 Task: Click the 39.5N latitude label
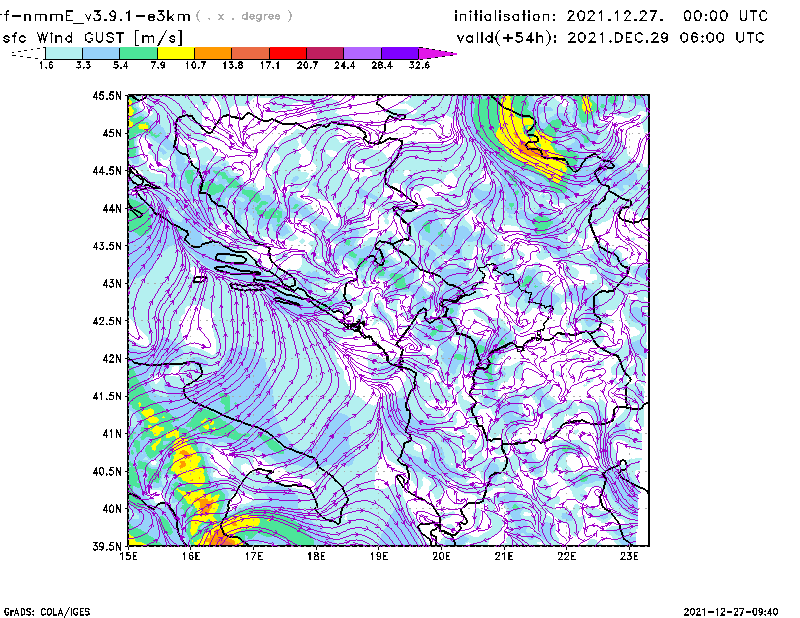pyautogui.click(x=107, y=546)
